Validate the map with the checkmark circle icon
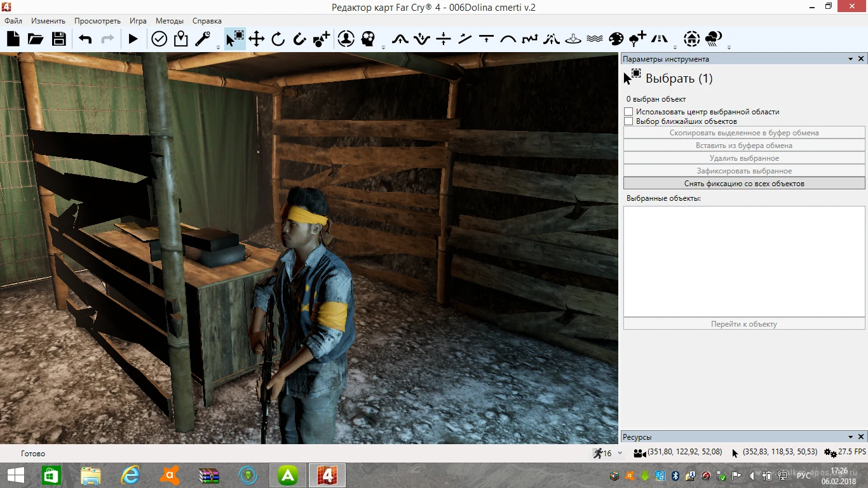The width and height of the screenshot is (868, 488). click(x=159, y=39)
